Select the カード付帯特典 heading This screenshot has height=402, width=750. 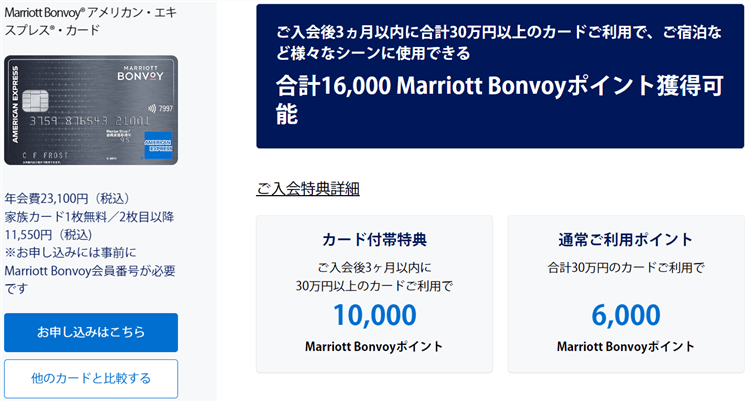pos(374,240)
